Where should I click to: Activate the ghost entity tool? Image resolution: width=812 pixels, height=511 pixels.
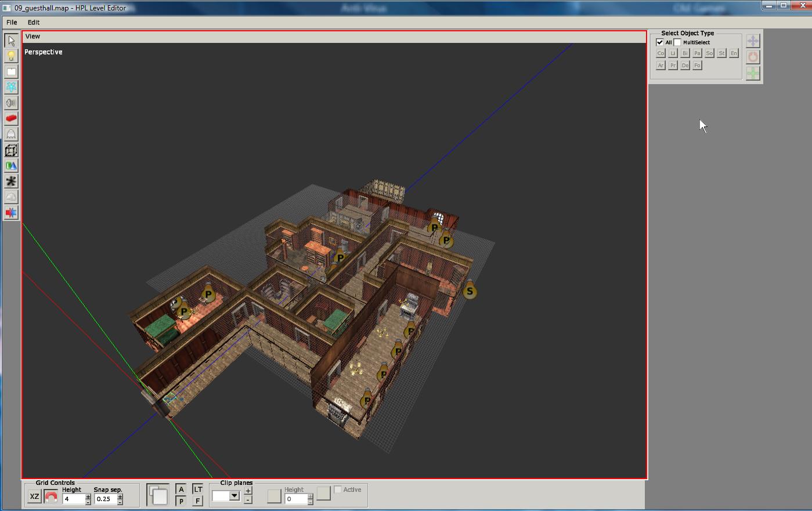(x=11, y=135)
